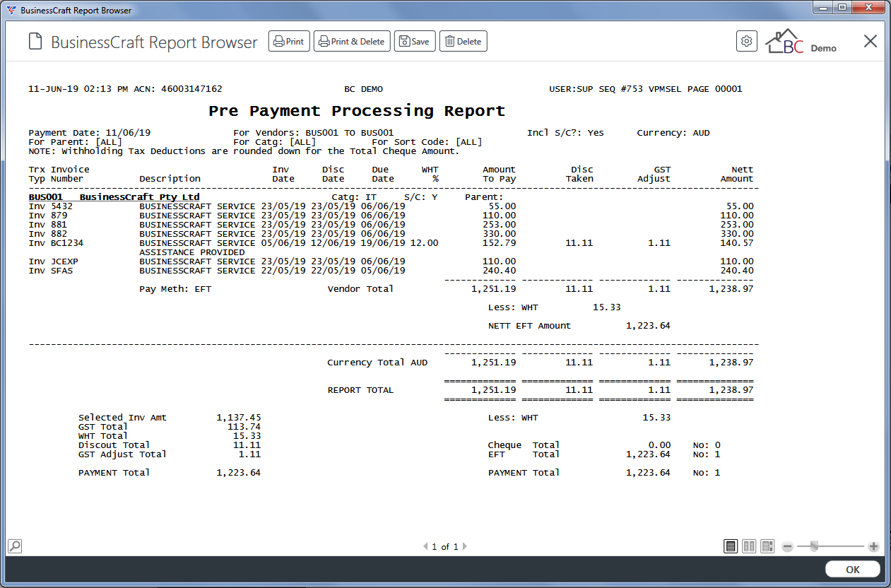Click invoice number 'SFAS'
Viewport: 891px width, 588px height.
(61, 271)
